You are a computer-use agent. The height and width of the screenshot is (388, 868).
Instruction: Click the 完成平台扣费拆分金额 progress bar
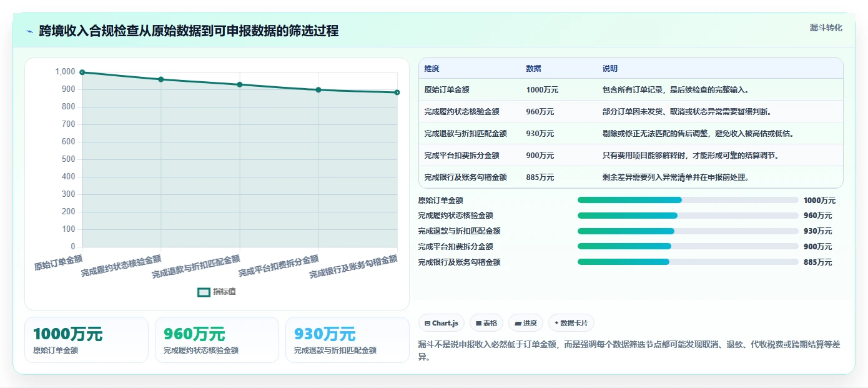688,246
